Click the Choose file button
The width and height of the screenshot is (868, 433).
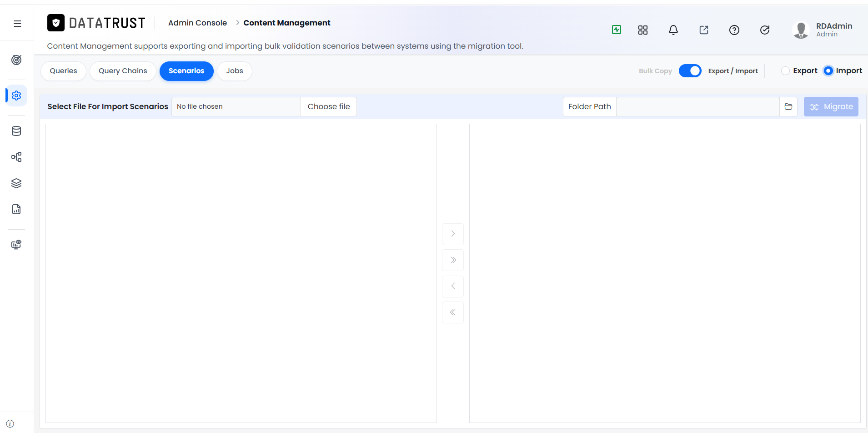329,106
